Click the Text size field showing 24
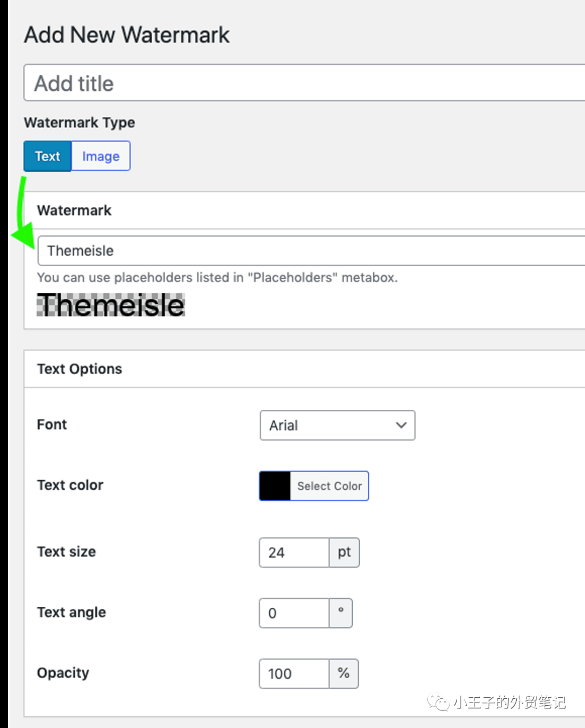The image size is (585, 728). tap(294, 553)
